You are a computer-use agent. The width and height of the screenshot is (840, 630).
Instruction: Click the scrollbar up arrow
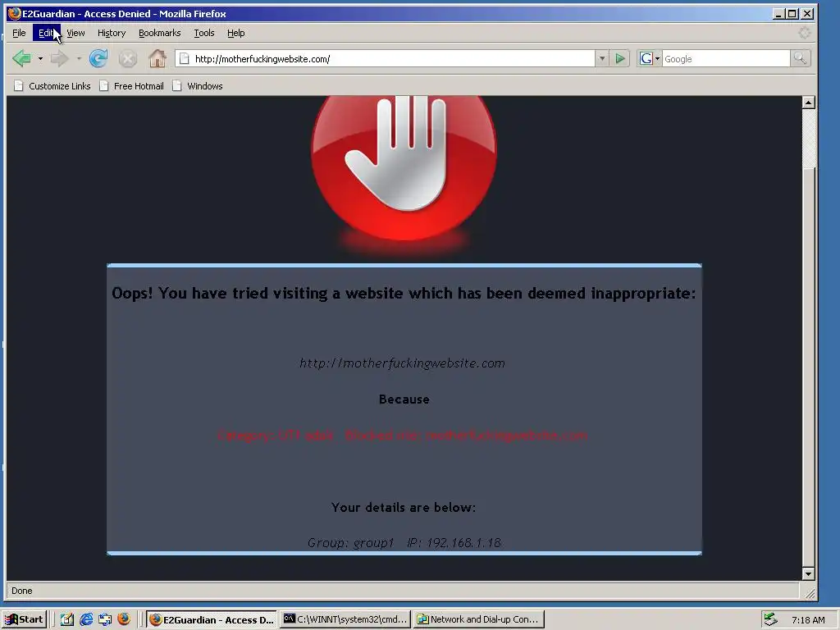(808, 103)
